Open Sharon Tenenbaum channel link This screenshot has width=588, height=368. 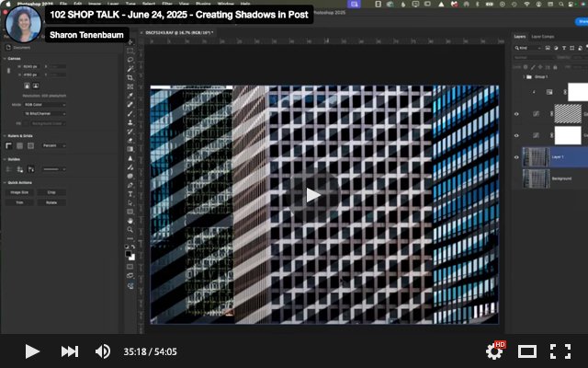[x=86, y=35]
